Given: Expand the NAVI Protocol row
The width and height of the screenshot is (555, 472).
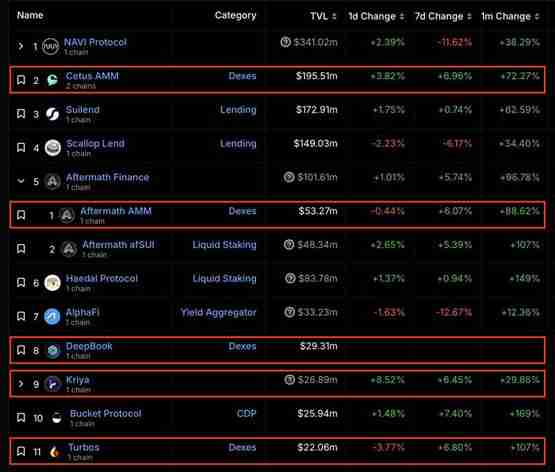Looking at the screenshot, I should tap(21, 46).
